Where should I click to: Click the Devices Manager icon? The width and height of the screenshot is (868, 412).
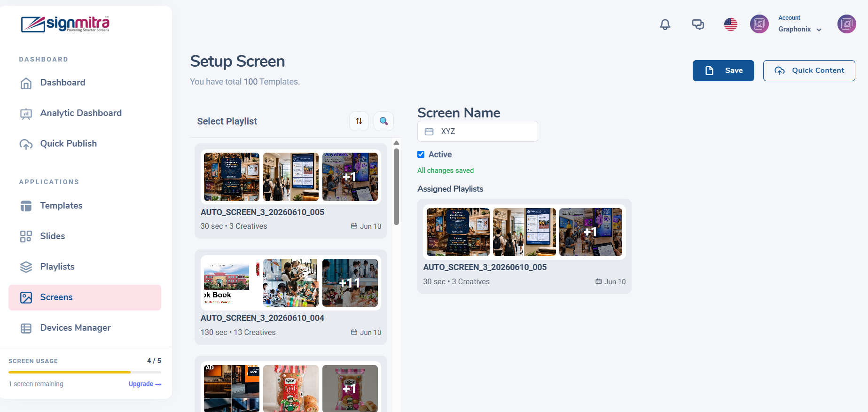(26, 328)
